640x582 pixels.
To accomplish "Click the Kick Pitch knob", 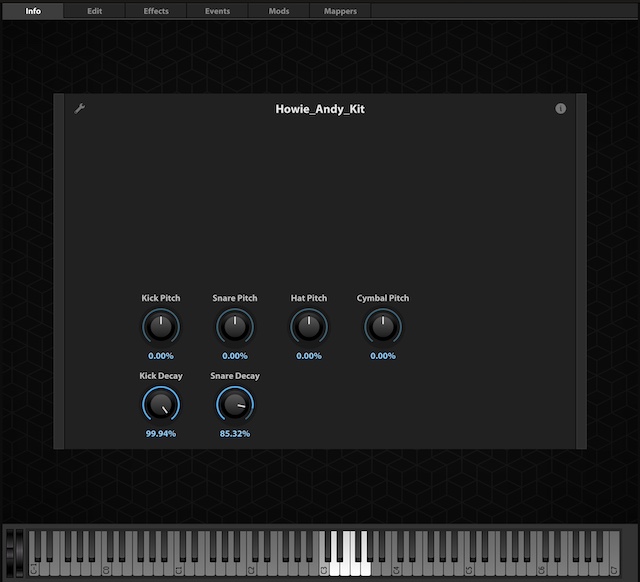I will [161, 326].
